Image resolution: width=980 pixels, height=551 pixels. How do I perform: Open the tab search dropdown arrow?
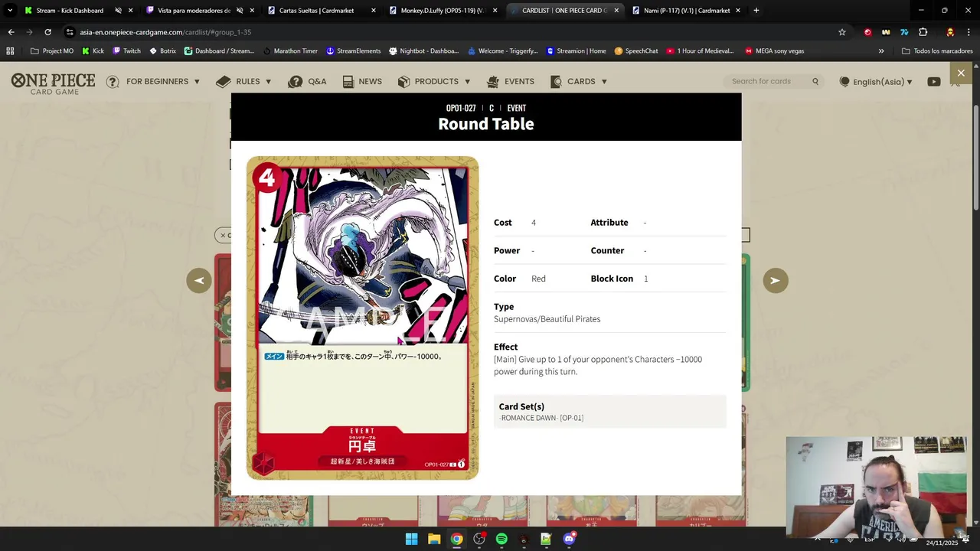(9, 11)
